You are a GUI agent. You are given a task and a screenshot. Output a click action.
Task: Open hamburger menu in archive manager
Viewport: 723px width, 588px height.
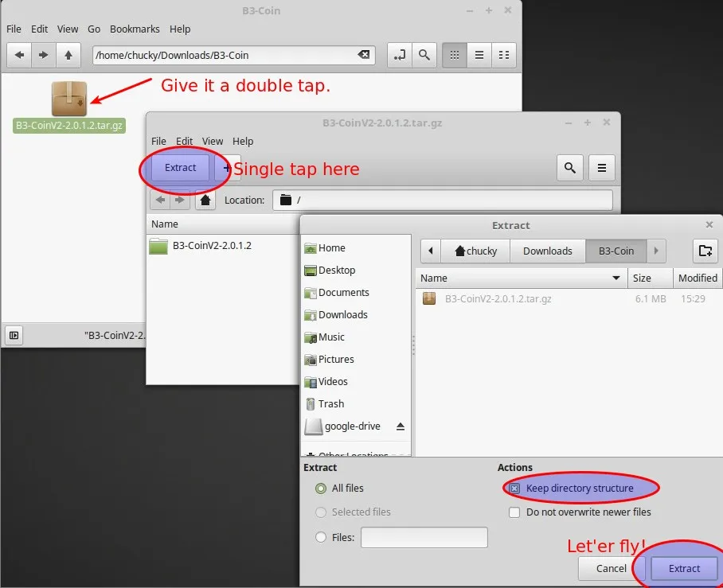[x=602, y=168]
